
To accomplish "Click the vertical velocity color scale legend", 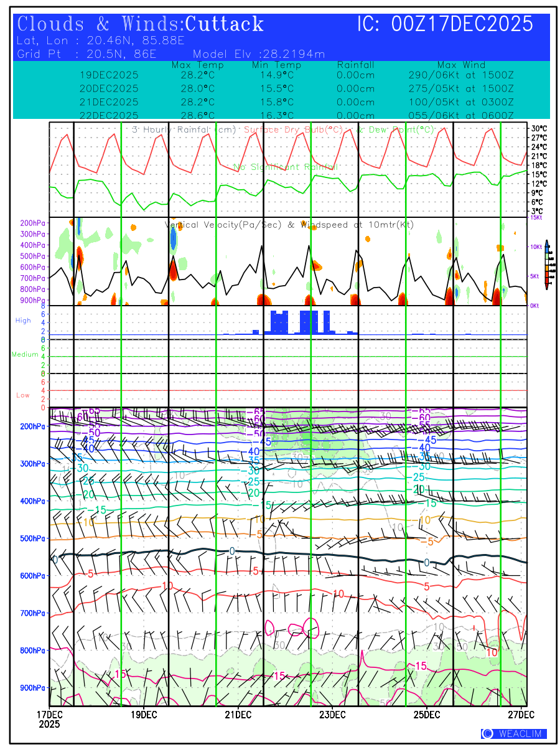I will coord(546,265).
